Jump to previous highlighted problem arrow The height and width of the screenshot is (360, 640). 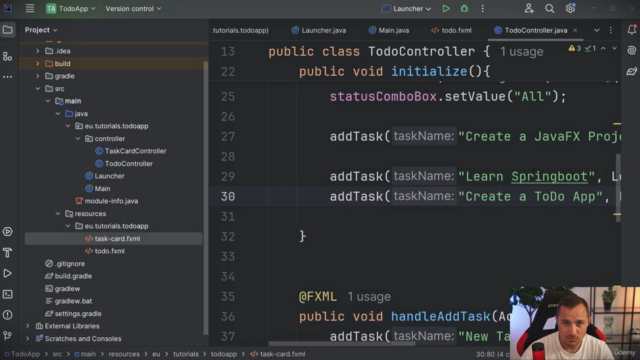pyautogui.click(x=603, y=49)
